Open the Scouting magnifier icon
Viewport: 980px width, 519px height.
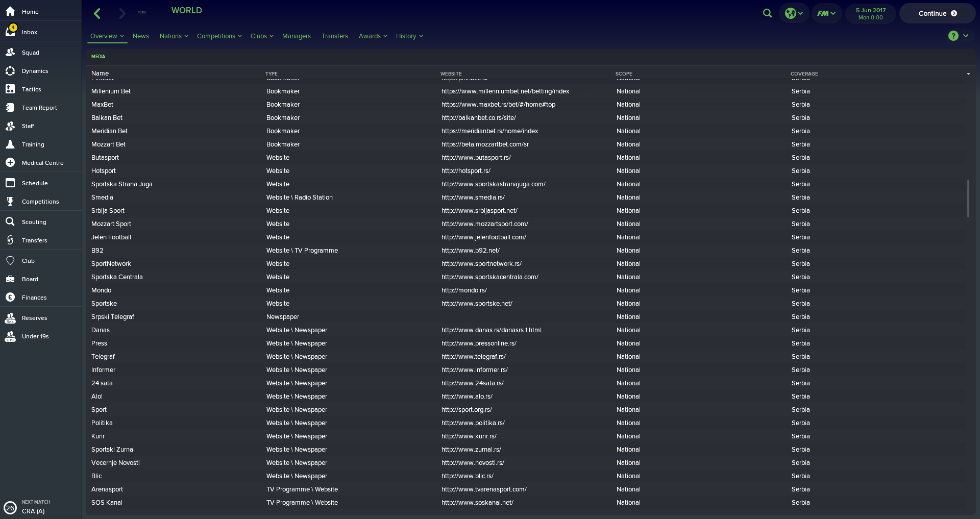click(x=10, y=222)
